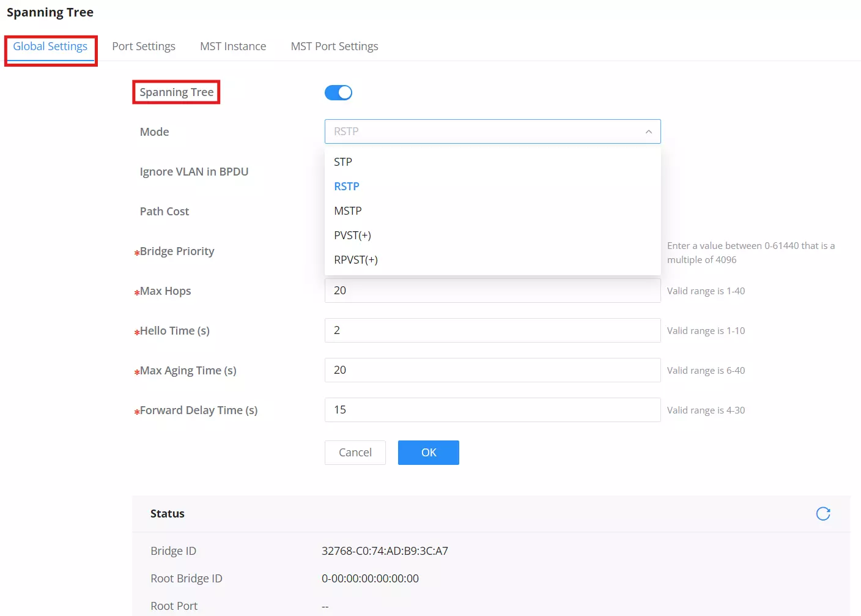Viewport: 861px width, 616px height.
Task: Click the Bridge ID value text
Action: point(385,551)
